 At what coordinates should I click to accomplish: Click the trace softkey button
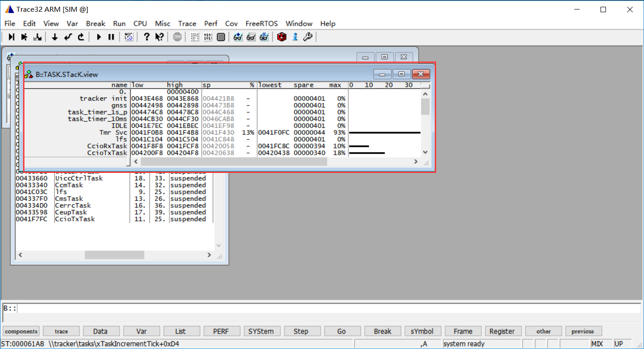[x=61, y=331]
